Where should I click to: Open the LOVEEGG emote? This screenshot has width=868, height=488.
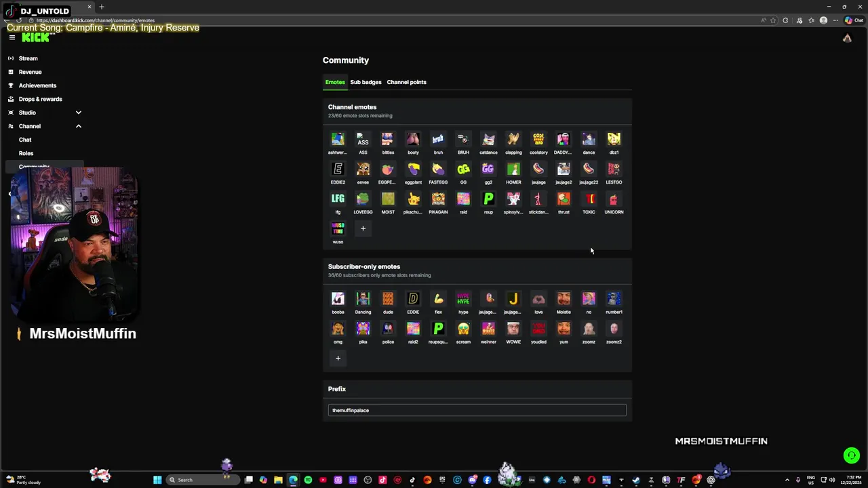(x=363, y=199)
